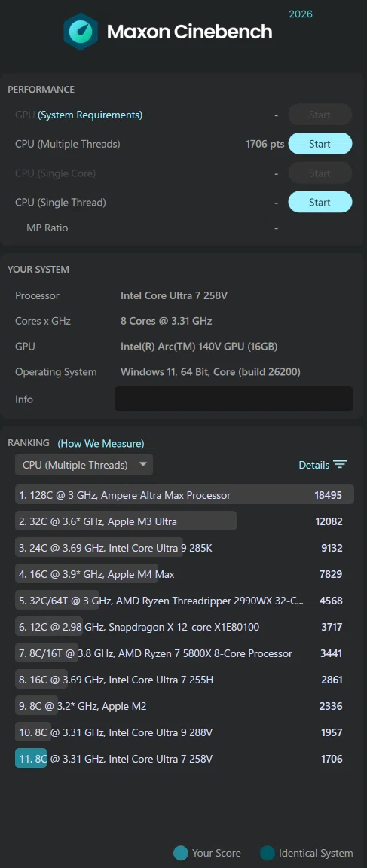Select the highlighted Core Ultra 7 258V row

[x=185, y=759]
